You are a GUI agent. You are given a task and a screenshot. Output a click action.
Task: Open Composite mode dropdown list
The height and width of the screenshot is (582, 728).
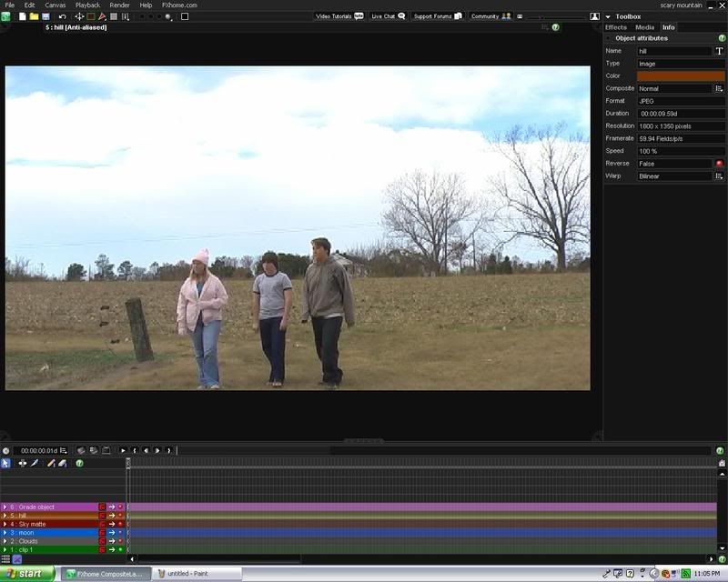tap(719, 88)
